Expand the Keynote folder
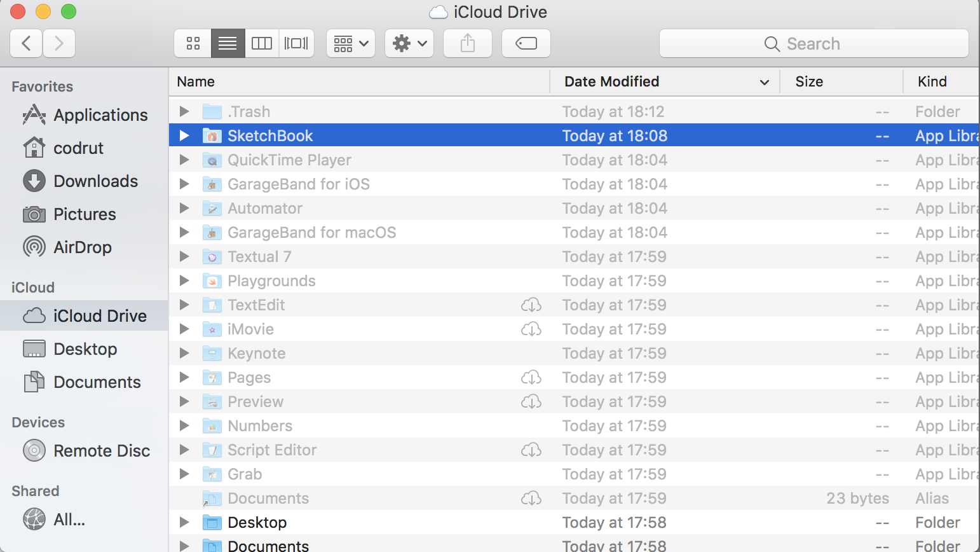The height and width of the screenshot is (552, 980). [184, 353]
